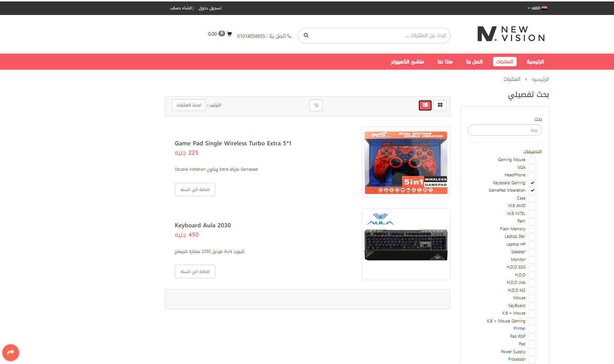The width and height of the screenshot is (614, 364).
Task: Check the VGA category
Action: tap(532, 168)
